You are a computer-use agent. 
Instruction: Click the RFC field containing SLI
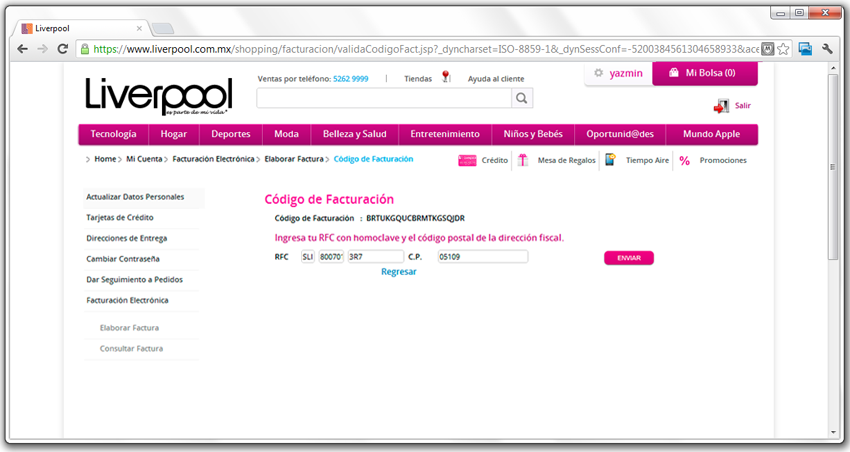click(x=308, y=257)
